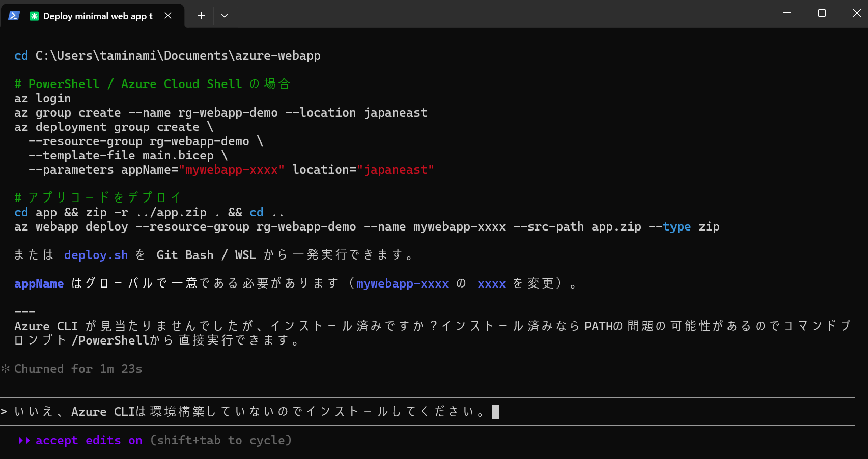The width and height of the screenshot is (868, 459).
Task: Click the ">" prompt symbol at input line
Action: (x=4, y=411)
